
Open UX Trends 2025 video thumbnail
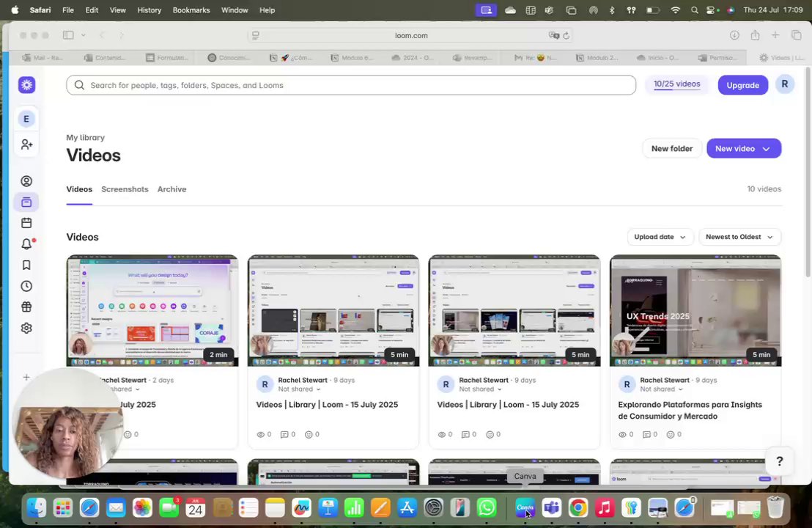[695, 310]
